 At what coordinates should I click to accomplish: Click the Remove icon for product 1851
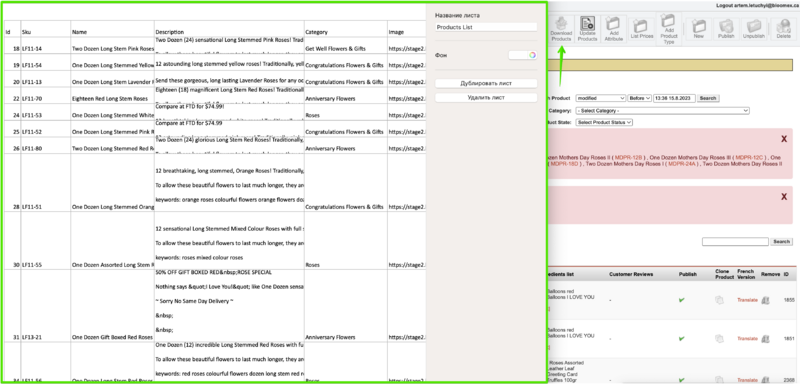coord(765,339)
